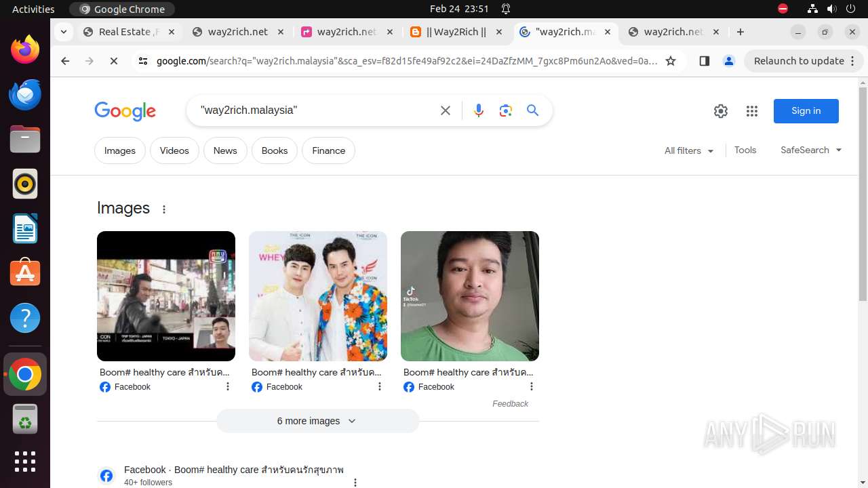Bookmark this page with the star
This screenshot has height=488, width=868.
tap(671, 61)
